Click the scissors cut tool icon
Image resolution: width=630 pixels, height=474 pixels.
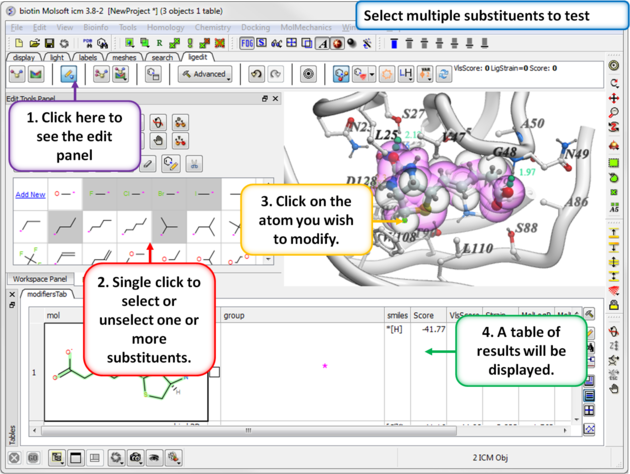(x=194, y=163)
